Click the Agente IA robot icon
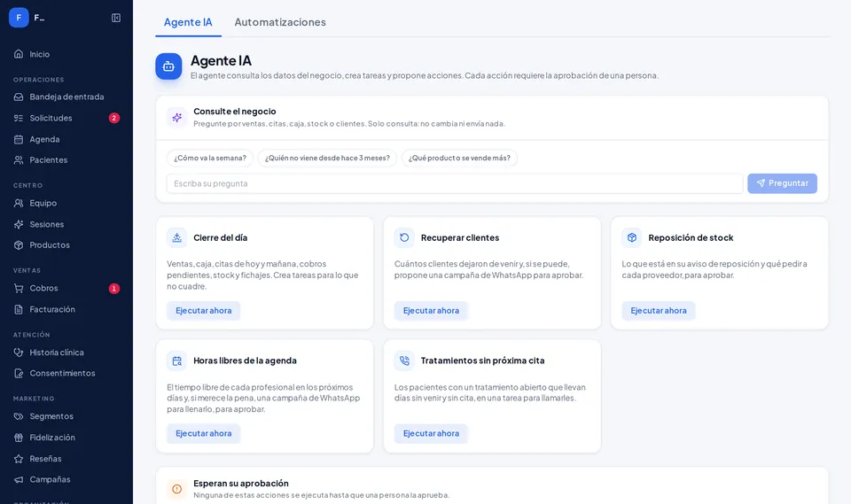851x504 pixels. [x=168, y=66]
